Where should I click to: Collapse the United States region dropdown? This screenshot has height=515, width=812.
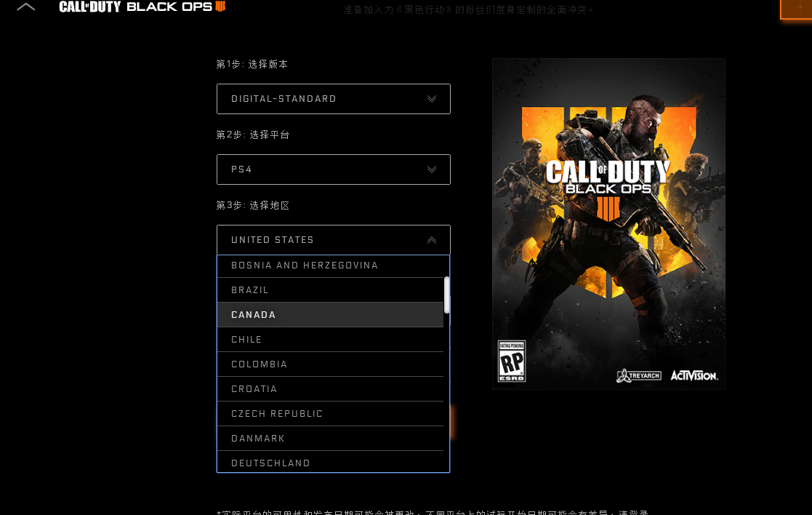click(x=334, y=240)
